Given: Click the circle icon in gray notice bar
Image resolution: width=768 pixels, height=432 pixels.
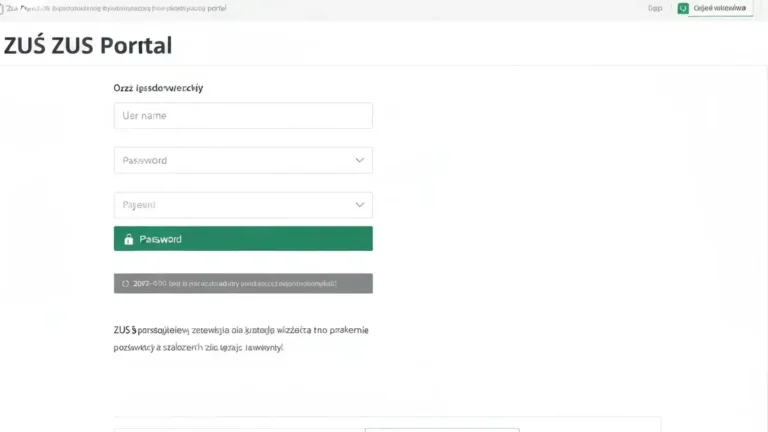Looking at the screenshot, I should click(x=125, y=284).
